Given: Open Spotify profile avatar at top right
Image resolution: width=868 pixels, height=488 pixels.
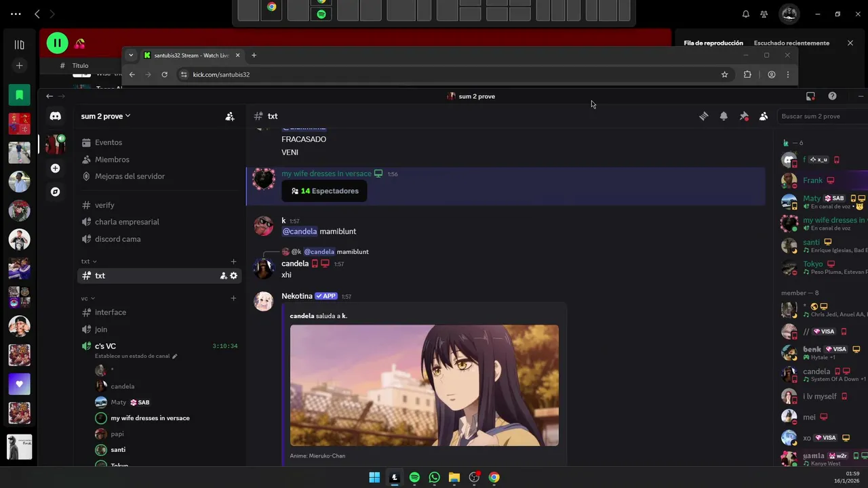Looking at the screenshot, I should pyautogui.click(x=789, y=14).
